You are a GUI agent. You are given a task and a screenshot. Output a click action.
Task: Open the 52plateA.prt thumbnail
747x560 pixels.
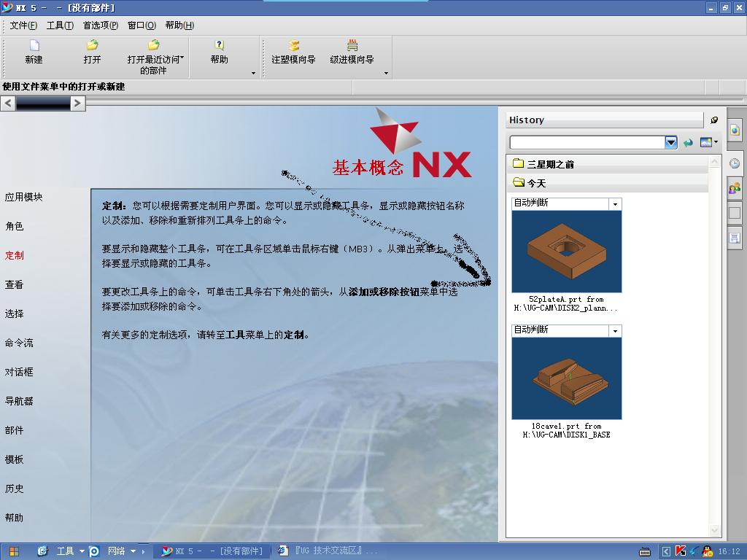tap(566, 252)
